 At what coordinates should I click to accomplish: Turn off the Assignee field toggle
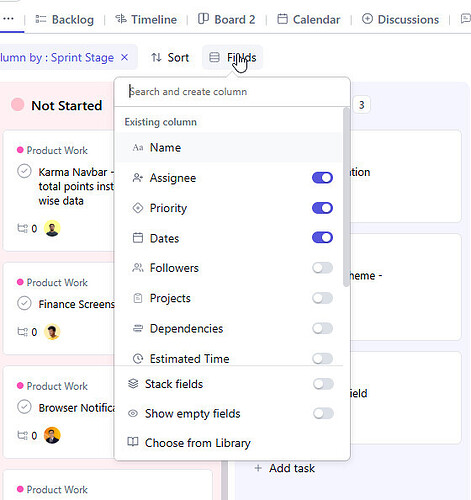tap(322, 178)
